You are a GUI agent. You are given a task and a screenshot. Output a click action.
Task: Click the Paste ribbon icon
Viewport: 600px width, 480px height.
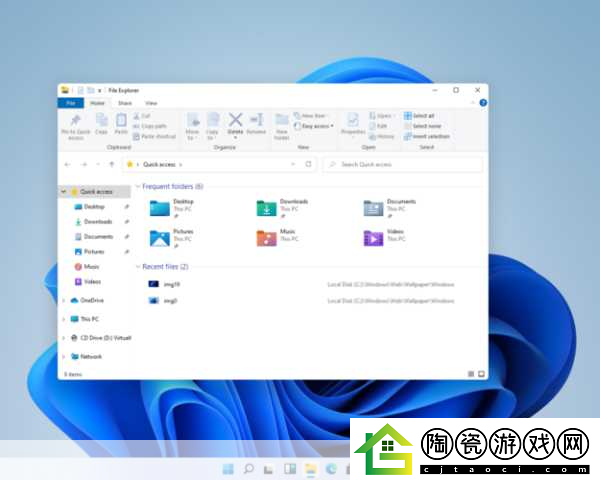[x=121, y=120]
